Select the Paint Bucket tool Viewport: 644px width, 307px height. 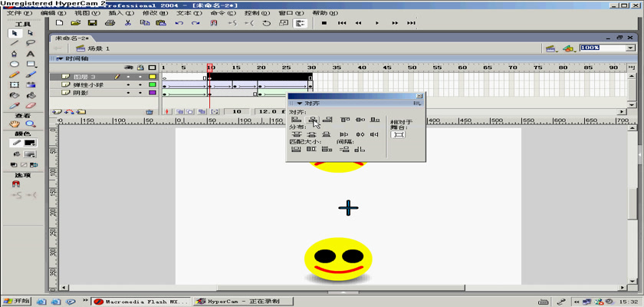(x=31, y=95)
